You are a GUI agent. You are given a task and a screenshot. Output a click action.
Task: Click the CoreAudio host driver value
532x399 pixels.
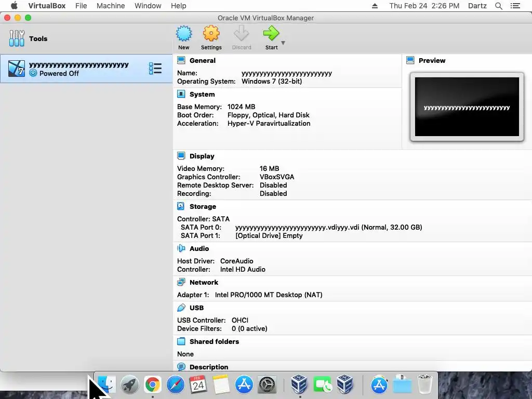point(237,261)
